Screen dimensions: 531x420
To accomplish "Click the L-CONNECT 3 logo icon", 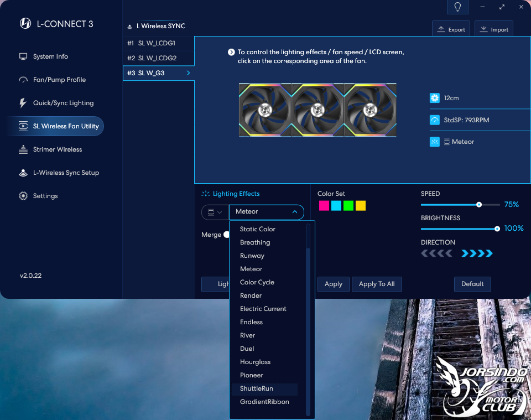I will [x=25, y=23].
